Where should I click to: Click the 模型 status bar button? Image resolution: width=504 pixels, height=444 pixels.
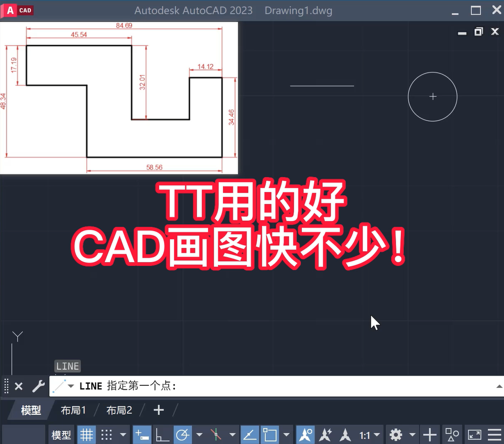[x=61, y=435]
